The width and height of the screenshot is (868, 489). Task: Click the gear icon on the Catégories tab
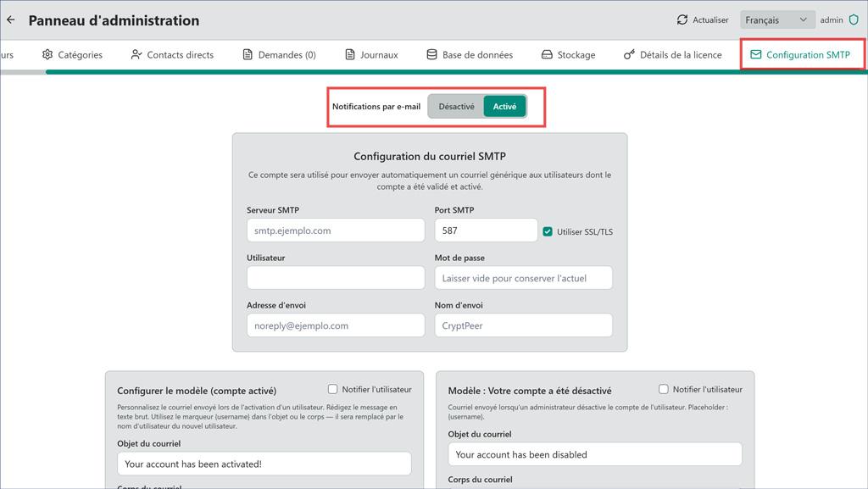point(47,54)
